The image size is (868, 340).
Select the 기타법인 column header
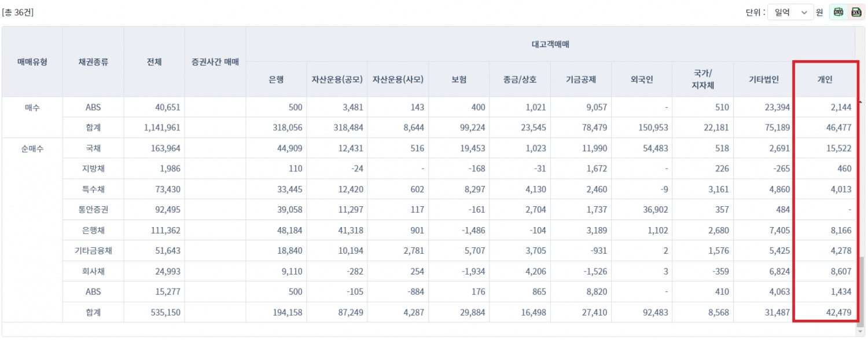(x=763, y=79)
